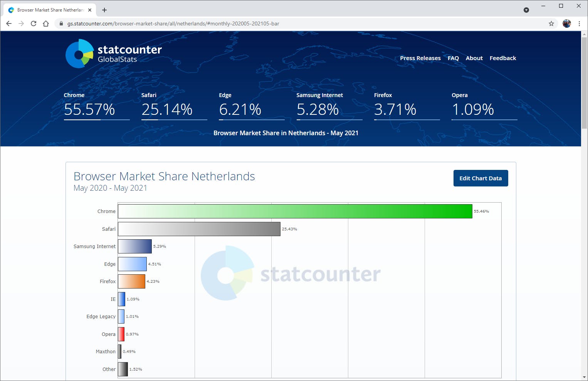
Task: Click the Opera 1.09% header stat
Action: point(484,106)
